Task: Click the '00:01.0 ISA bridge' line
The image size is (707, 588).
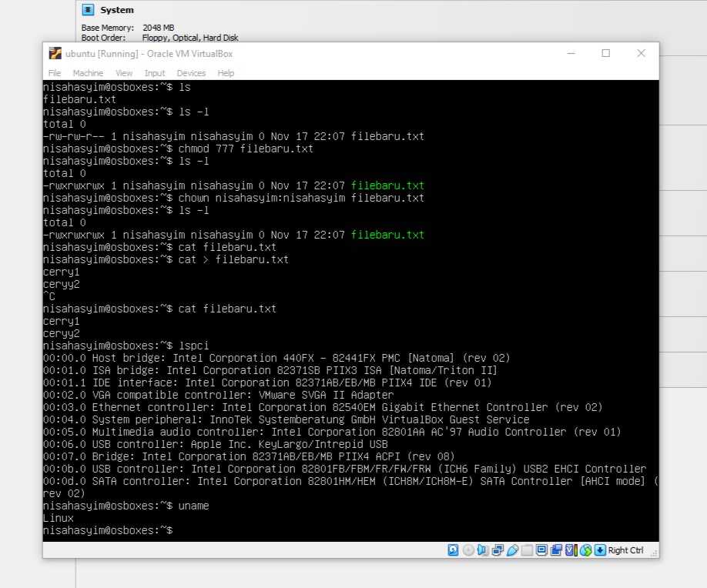Action: [270, 370]
